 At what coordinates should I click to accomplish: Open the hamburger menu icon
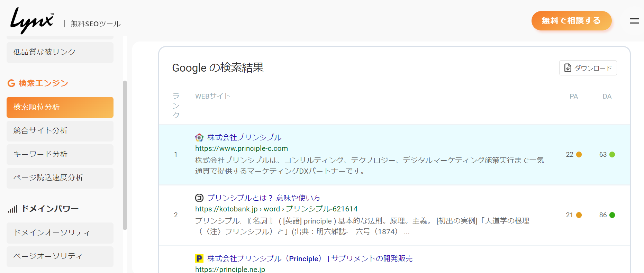(634, 21)
